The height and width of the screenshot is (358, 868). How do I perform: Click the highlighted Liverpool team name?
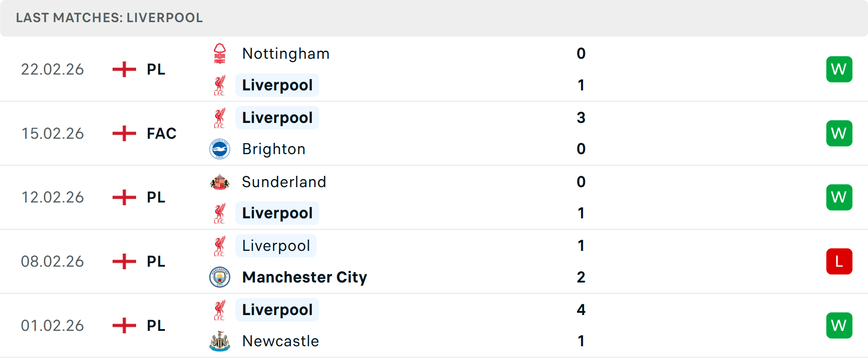pos(277,85)
